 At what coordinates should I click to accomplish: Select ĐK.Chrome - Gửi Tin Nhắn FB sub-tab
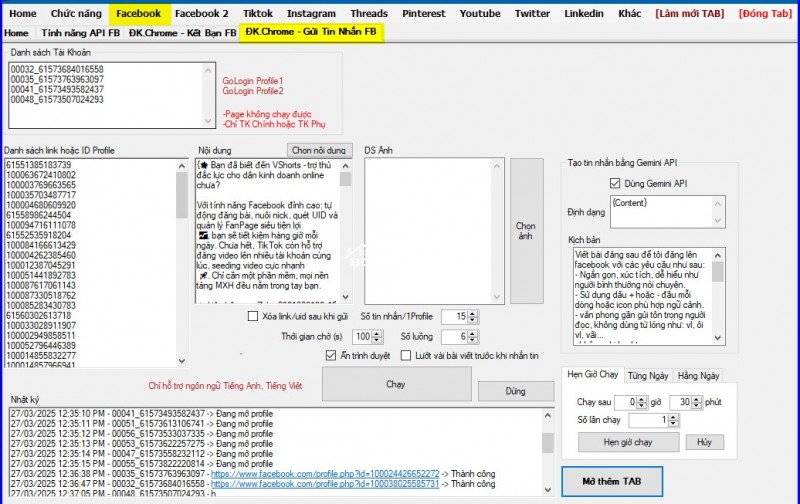coord(311,32)
